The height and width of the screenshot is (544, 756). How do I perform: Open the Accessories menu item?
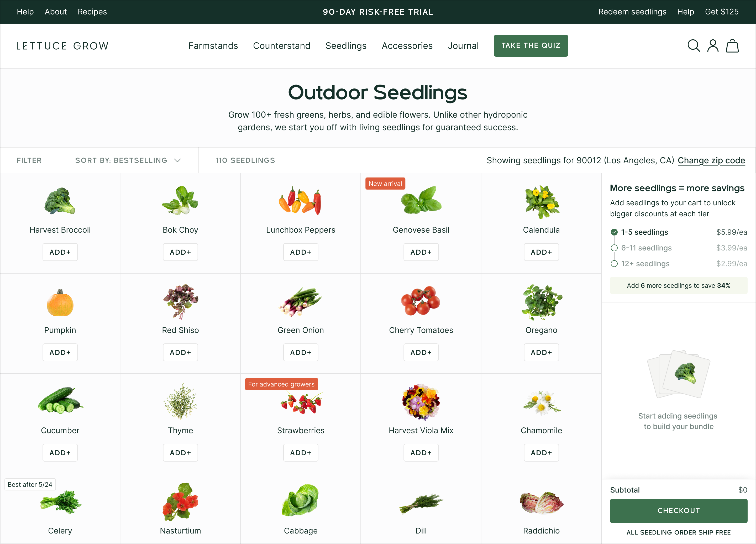pos(407,46)
